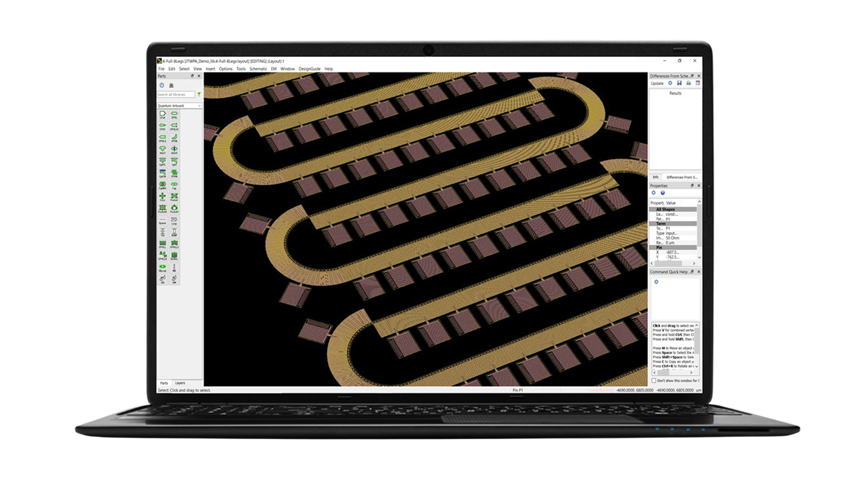This screenshot has height=488, width=868.
Task: Click the Update button
Action: (657, 84)
